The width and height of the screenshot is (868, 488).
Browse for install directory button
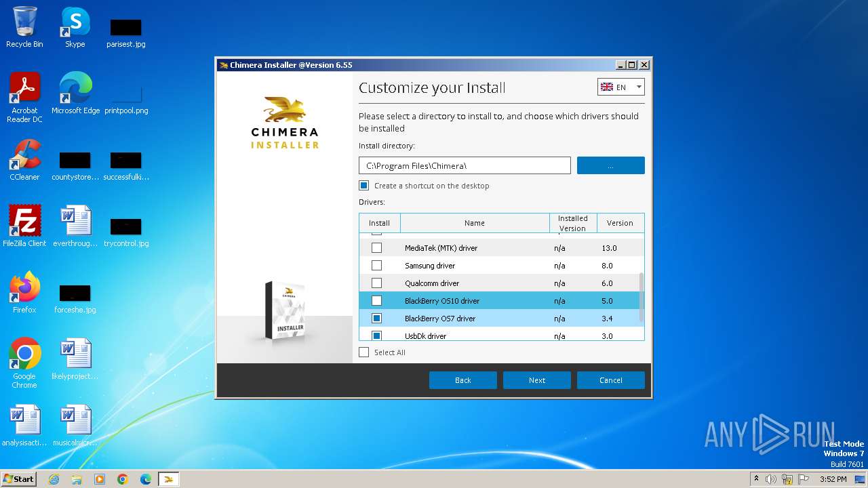click(x=611, y=165)
